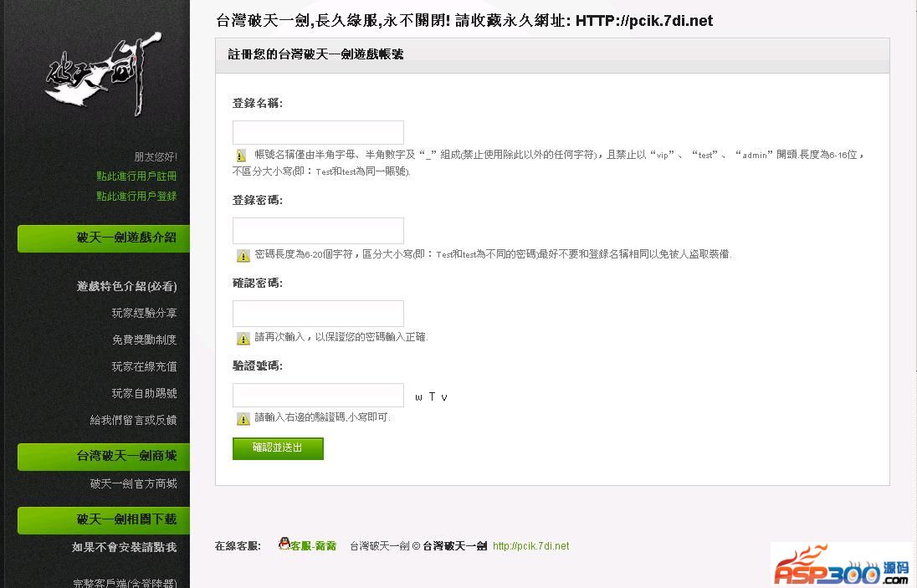Click 在線客服: footer label
Image resolution: width=917 pixels, height=588 pixels.
click(x=238, y=546)
